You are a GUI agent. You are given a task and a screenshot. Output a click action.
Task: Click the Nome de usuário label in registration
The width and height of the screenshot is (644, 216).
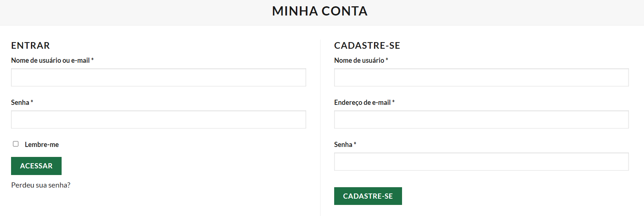(359, 61)
